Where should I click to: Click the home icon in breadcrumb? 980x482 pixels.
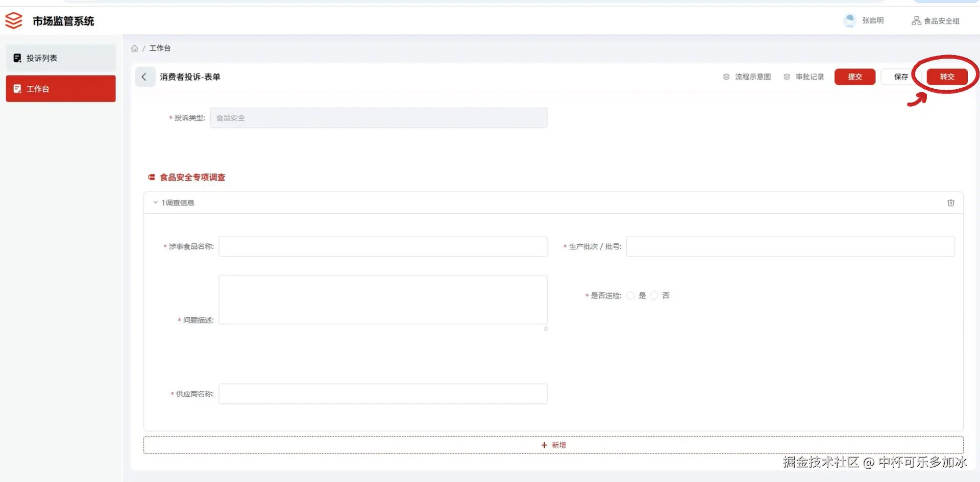point(135,48)
